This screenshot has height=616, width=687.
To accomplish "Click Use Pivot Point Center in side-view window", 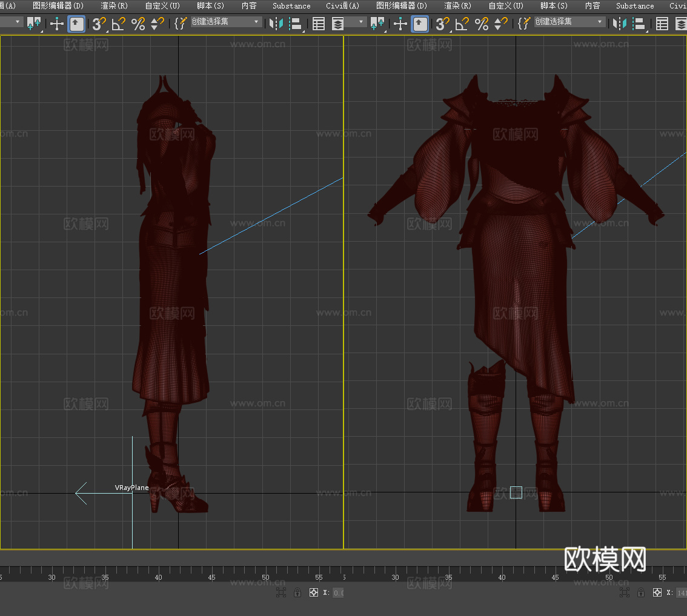I will pos(34,23).
